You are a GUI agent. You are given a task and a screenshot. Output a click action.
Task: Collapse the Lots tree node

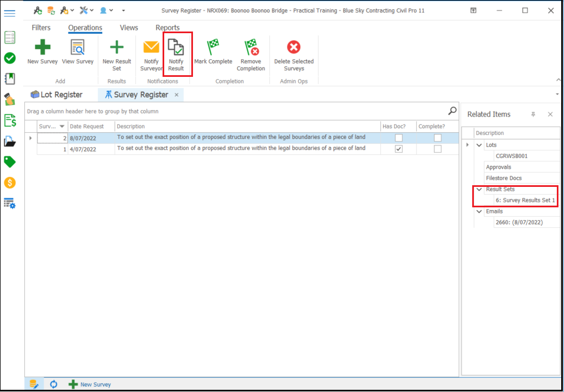pyautogui.click(x=479, y=145)
